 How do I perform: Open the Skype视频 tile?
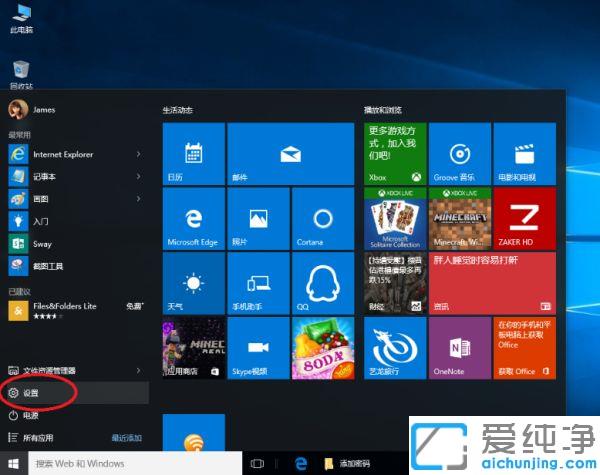pyautogui.click(x=258, y=348)
